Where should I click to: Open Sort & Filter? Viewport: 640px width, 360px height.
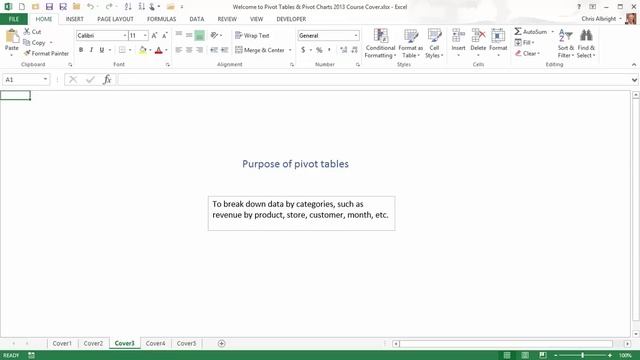pos(566,43)
